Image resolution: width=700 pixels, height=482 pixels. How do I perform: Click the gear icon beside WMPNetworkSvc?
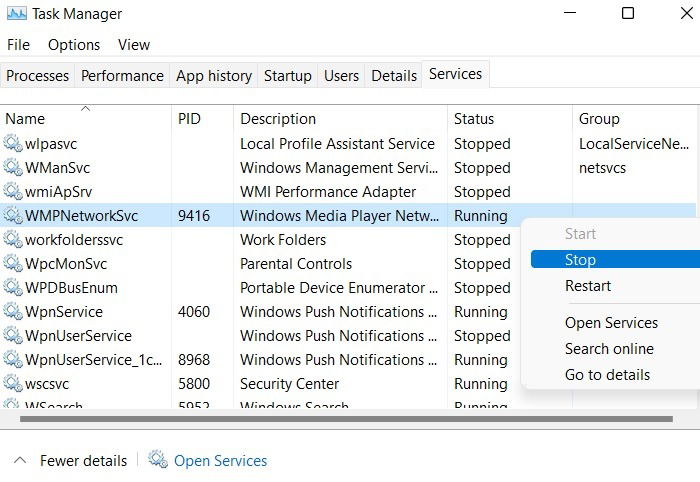tap(12, 216)
